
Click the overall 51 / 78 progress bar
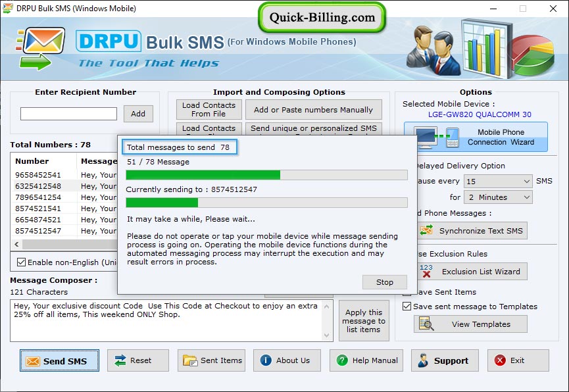pos(266,175)
